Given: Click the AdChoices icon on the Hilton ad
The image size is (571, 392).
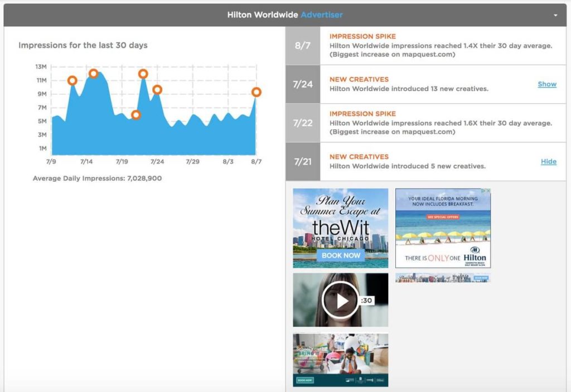Looking at the screenshot, I should tap(486, 191).
